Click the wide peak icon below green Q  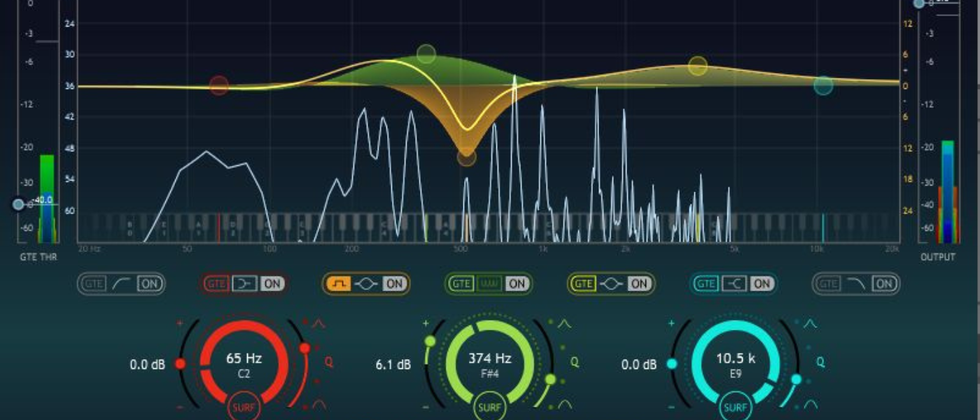564,404
